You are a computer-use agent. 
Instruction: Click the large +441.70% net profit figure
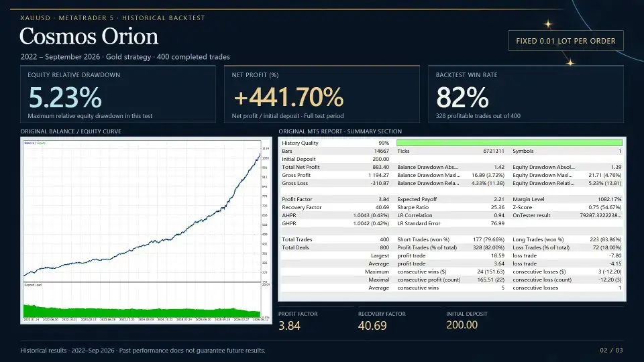click(x=288, y=97)
